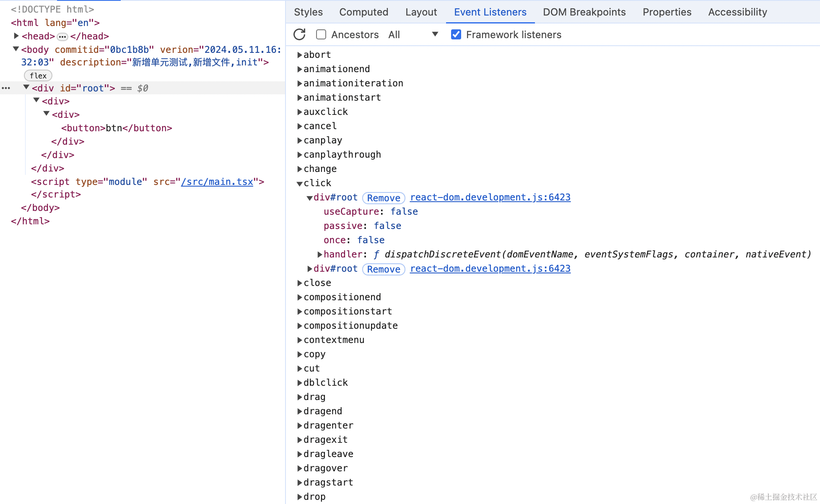Image resolution: width=820 pixels, height=504 pixels.
Task: Expand the dragleave event entry
Action: (x=300, y=454)
